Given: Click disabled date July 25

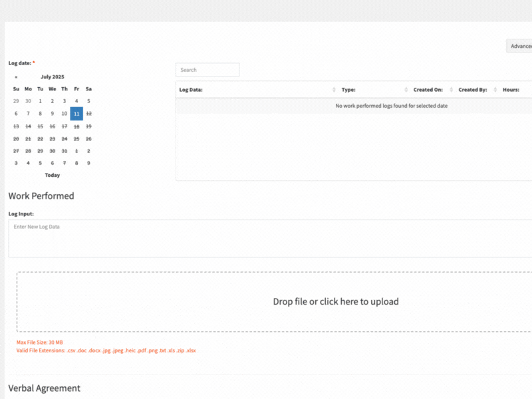Looking at the screenshot, I should coord(76,139).
